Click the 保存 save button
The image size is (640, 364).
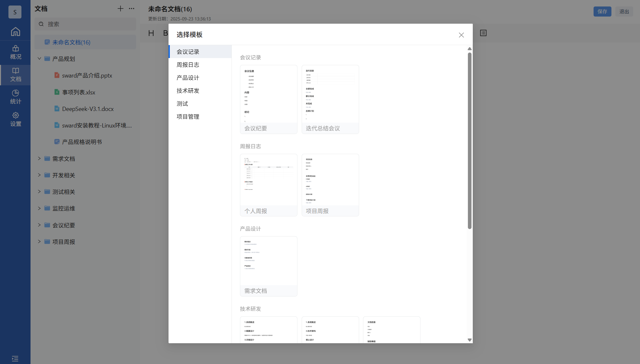[602, 11]
